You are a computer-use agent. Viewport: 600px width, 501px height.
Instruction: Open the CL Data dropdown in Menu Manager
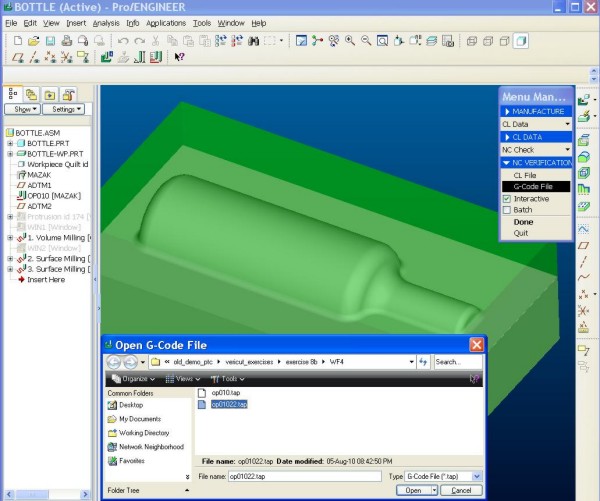point(536,124)
